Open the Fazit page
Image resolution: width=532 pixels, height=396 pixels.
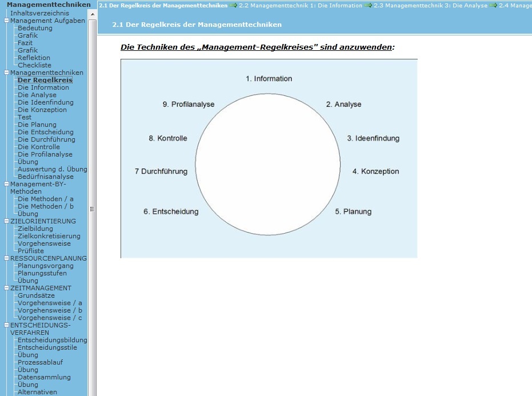point(25,43)
